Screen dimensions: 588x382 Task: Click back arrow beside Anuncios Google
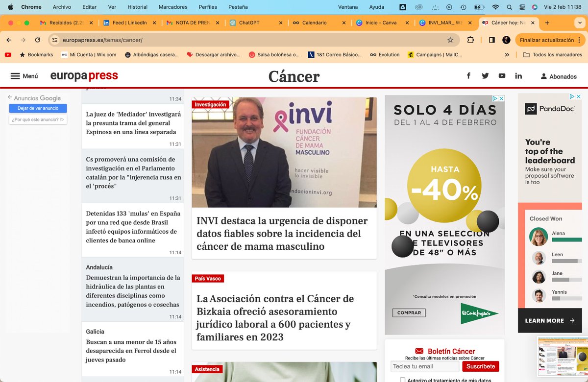coord(10,97)
